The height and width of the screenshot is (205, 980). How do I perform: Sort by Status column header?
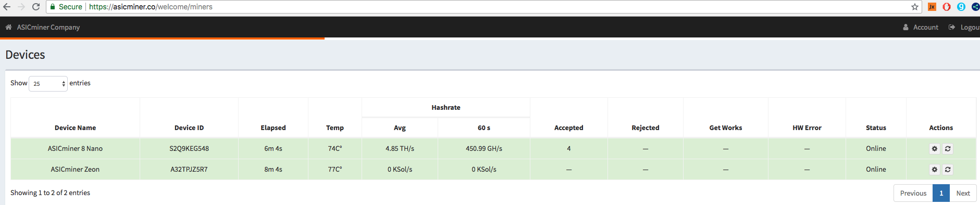[876, 127]
